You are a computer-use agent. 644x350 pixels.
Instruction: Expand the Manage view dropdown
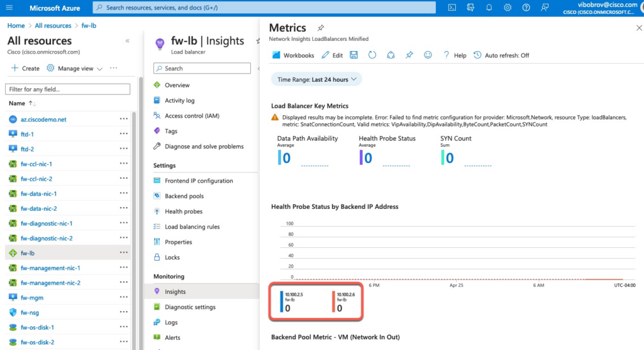point(75,68)
